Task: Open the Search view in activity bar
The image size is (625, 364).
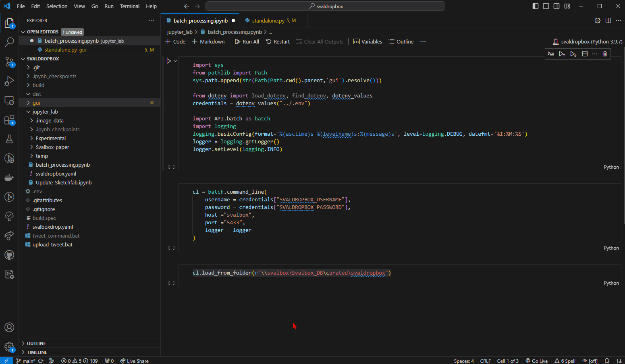Action: tap(9, 42)
